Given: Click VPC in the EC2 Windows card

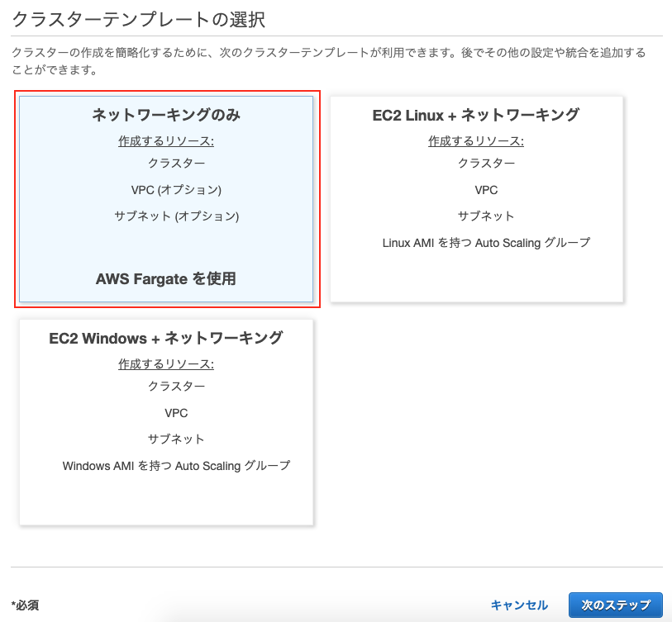Looking at the screenshot, I should pos(176,412).
